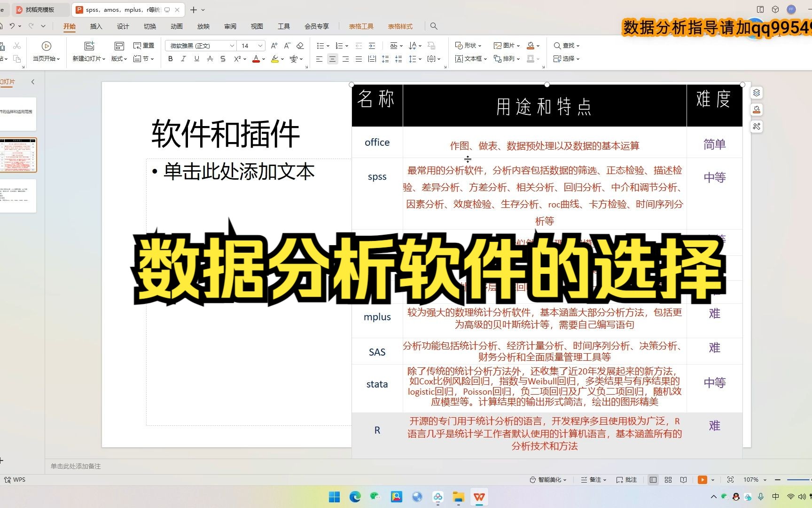Open the 插入 (Insert) tab
Screen dimensions: 812x508
tap(96, 26)
